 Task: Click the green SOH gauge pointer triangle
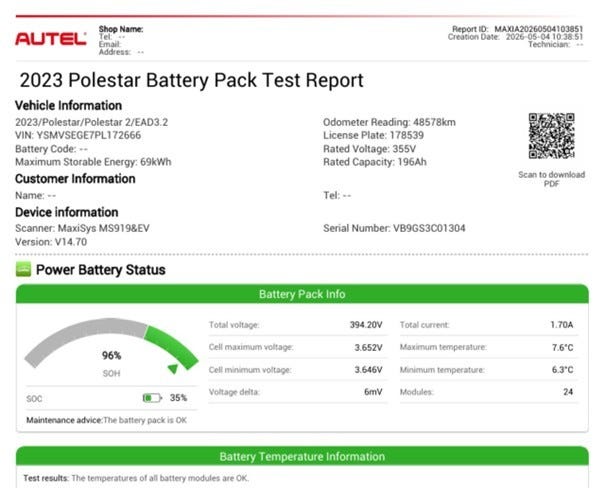[x=173, y=369]
